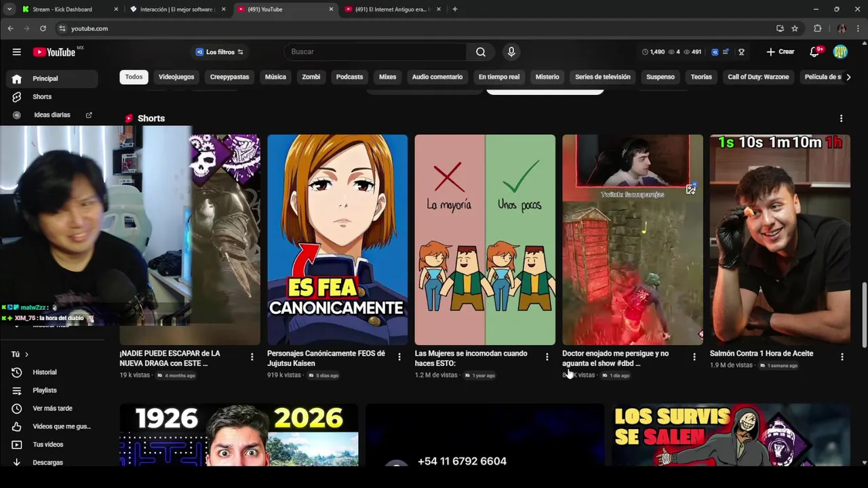Open the La mayoría / Unos pocos short thumbnail
The width and height of the screenshot is (868, 488).
pos(485,240)
